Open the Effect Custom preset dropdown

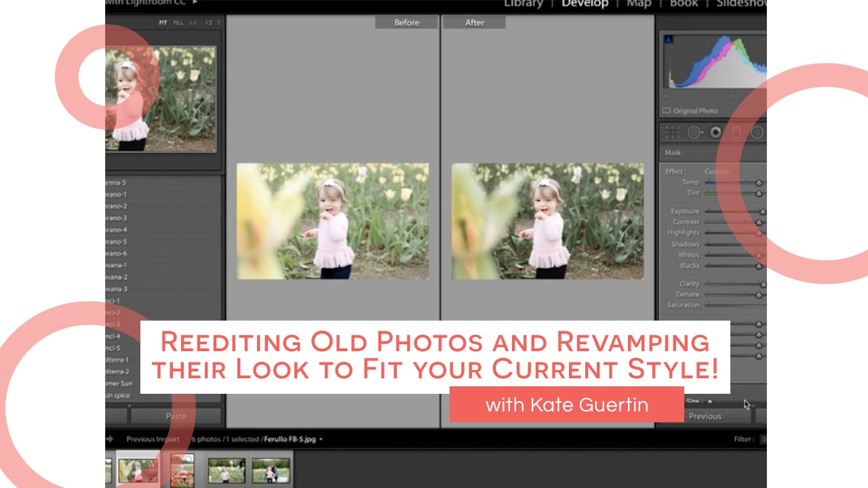click(x=716, y=171)
